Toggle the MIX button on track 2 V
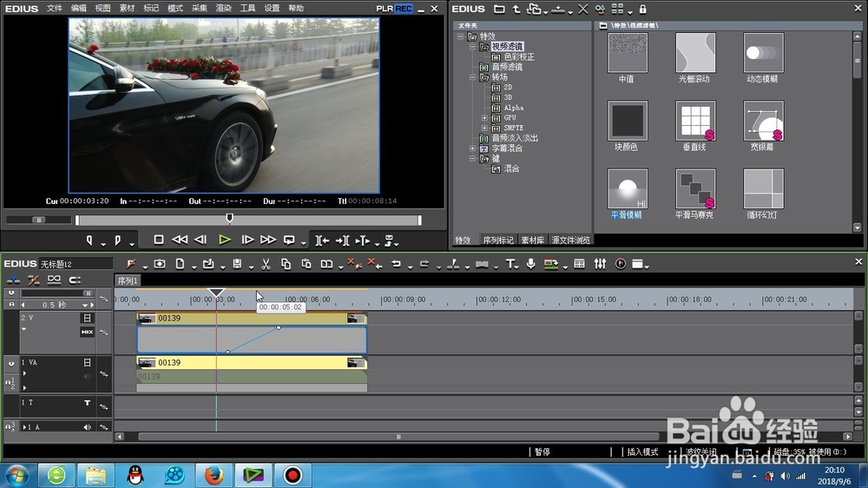The width and height of the screenshot is (868, 488). point(87,332)
